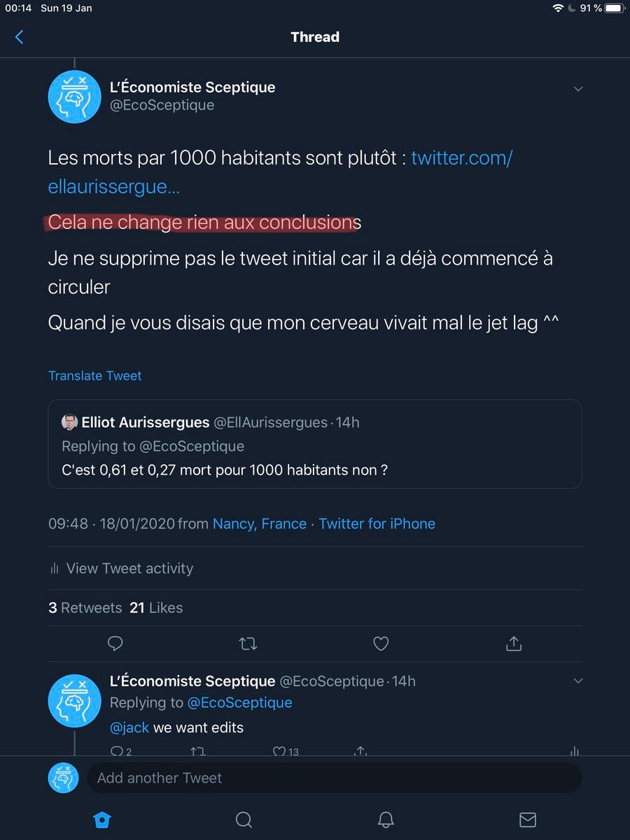This screenshot has height=840, width=630.
Task: Go to the Home tab
Action: click(102, 820)
